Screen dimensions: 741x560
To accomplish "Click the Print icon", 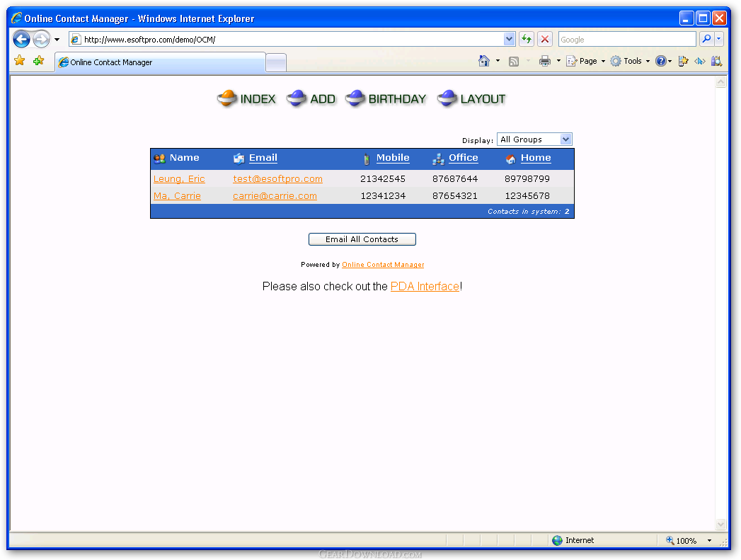I will click(x=545, y=61).
